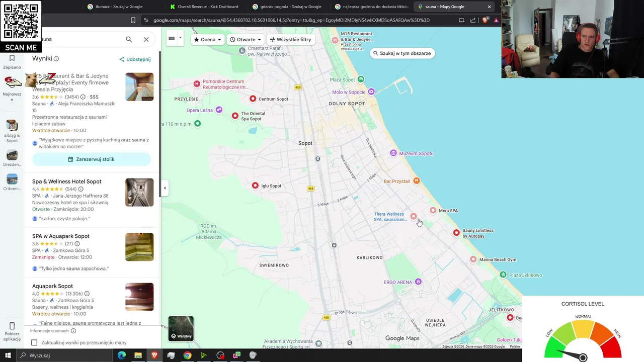644x362 pixels.
Task: Open Spa & Wellness Hotel Sopot result
Action: coord(67,182)
